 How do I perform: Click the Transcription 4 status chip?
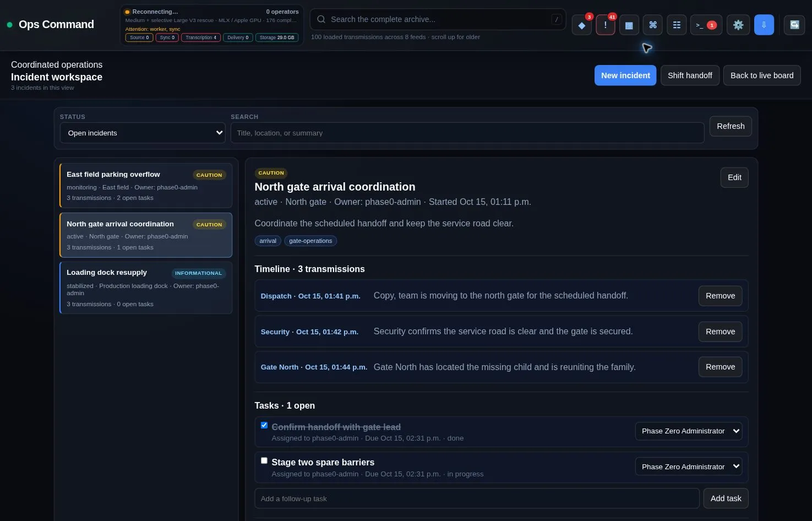click(201, 37)
